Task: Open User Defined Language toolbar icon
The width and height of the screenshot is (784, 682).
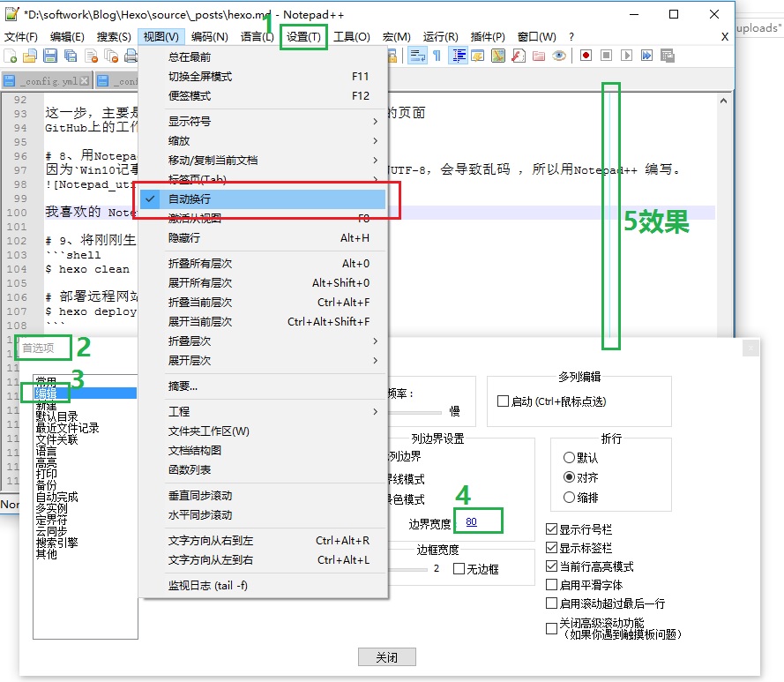Action: tap(478, 55)
